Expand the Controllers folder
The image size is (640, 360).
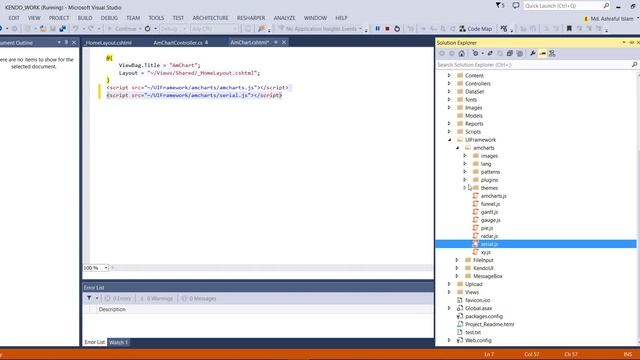pyautogui.click(x=449, y=84)
